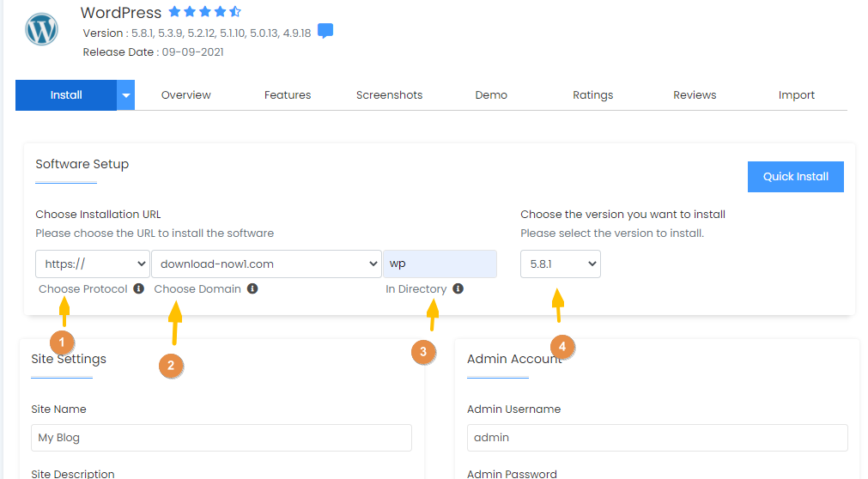Click the Admin Password label
Viewport: 868px width, 479px height.
(512, 474)
